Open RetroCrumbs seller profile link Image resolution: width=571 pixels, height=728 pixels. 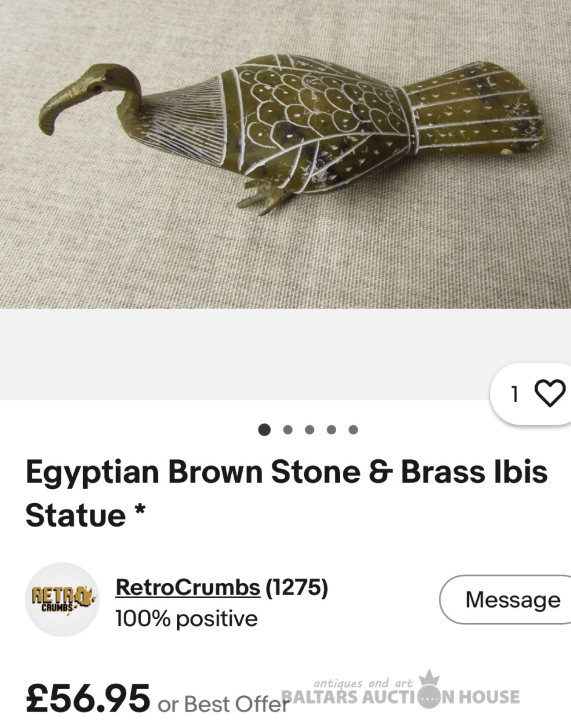[x=188, y=587]
